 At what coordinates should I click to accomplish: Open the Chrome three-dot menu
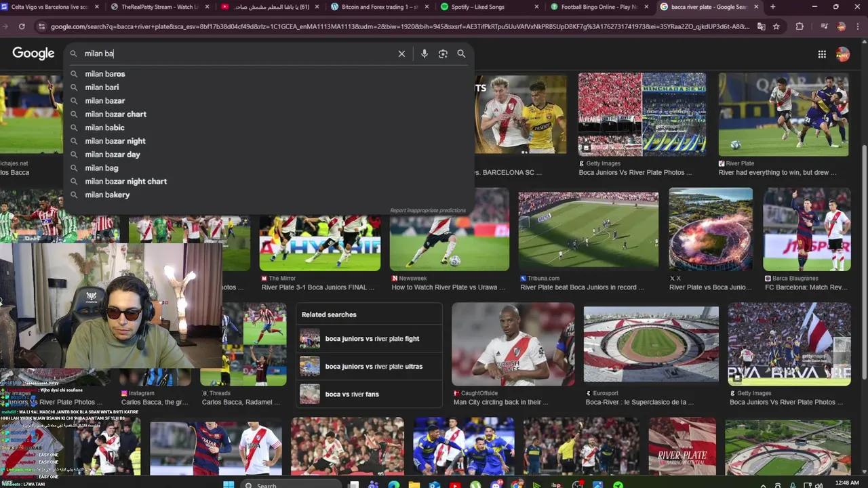click(859, 26)
